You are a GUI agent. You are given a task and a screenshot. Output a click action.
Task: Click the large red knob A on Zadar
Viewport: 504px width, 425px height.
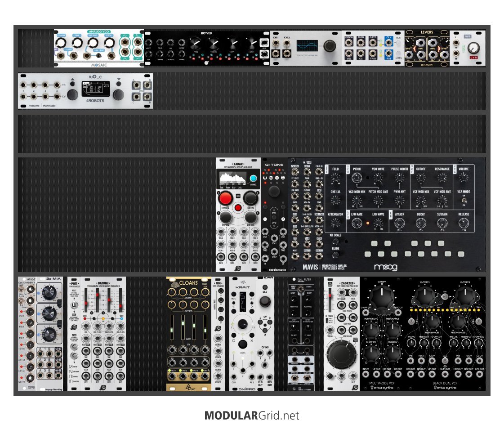(225, 198)
